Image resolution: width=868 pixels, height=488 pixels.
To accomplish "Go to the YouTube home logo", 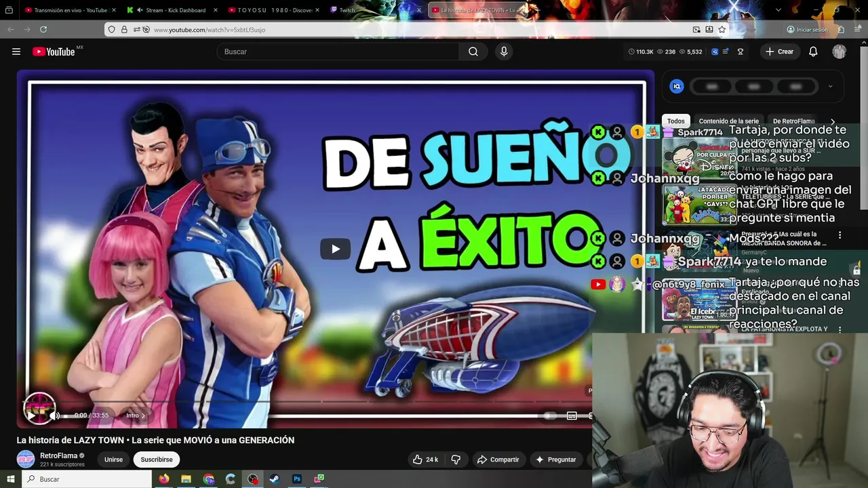I will click(x=54, y=52).
